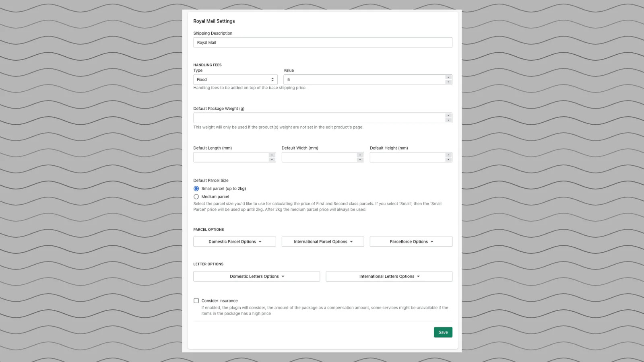Screen dimensions: 644x362
Task: Decrease Default Length with down arrow
Action: 272,160
